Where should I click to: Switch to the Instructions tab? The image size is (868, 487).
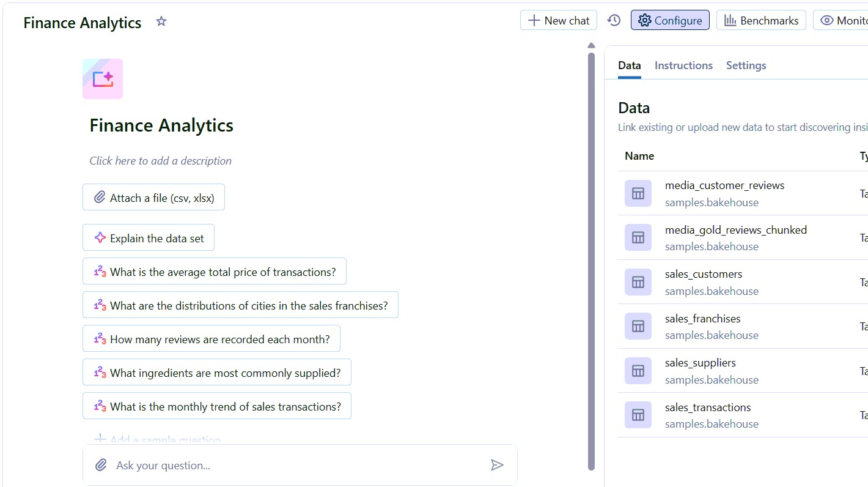[x=683, y=65]
